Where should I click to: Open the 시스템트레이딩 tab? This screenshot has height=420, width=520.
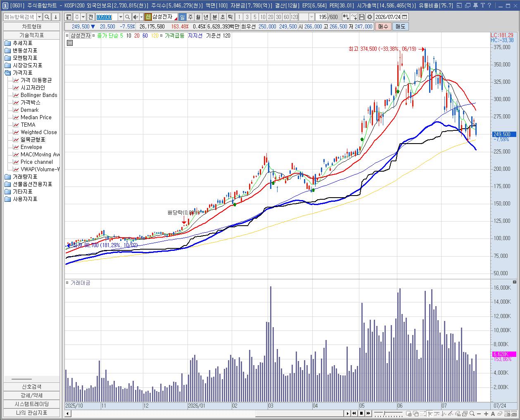(32, 404)
